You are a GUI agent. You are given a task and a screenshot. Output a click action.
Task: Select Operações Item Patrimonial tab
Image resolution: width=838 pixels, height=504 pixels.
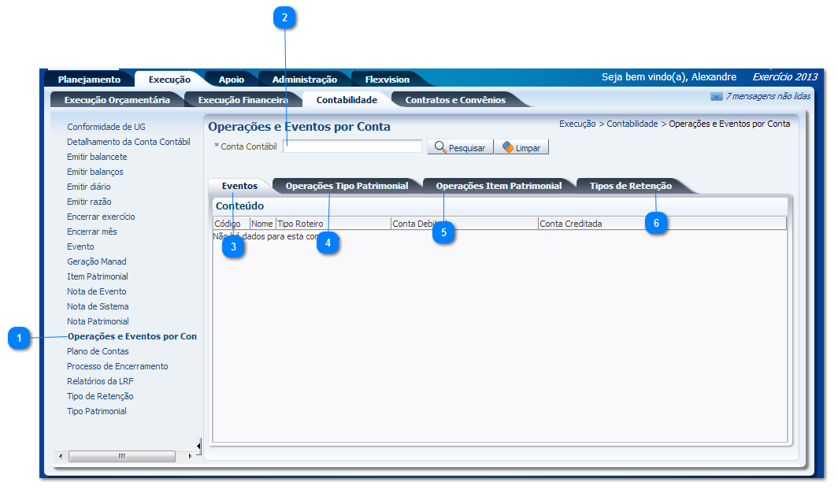[x=499, y=186]
